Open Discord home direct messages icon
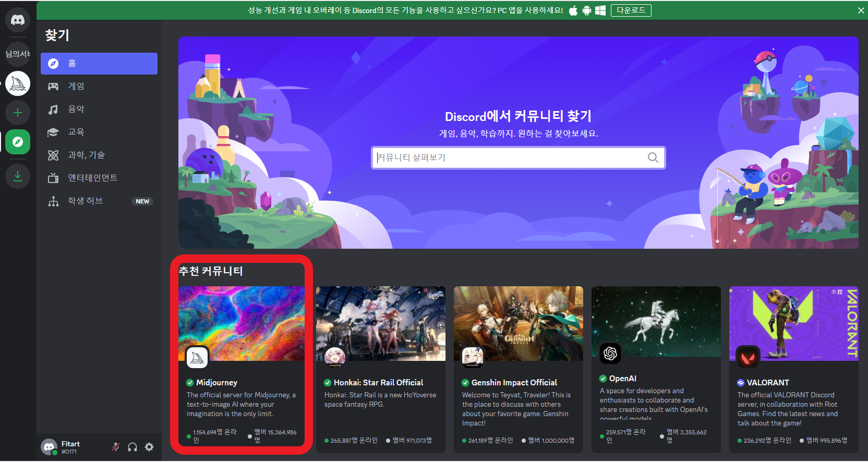This screenshot has height=462, width=868. (x=18, y=20)
